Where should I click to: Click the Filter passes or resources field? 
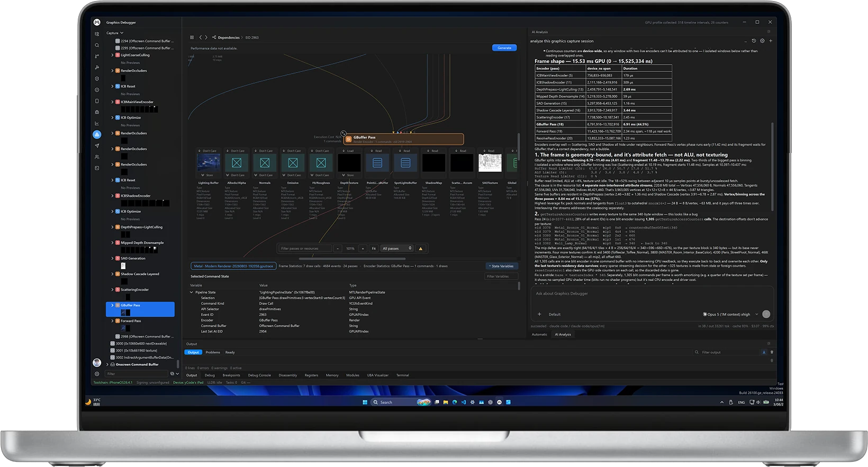pyautogui.click(x=305, y=248)
